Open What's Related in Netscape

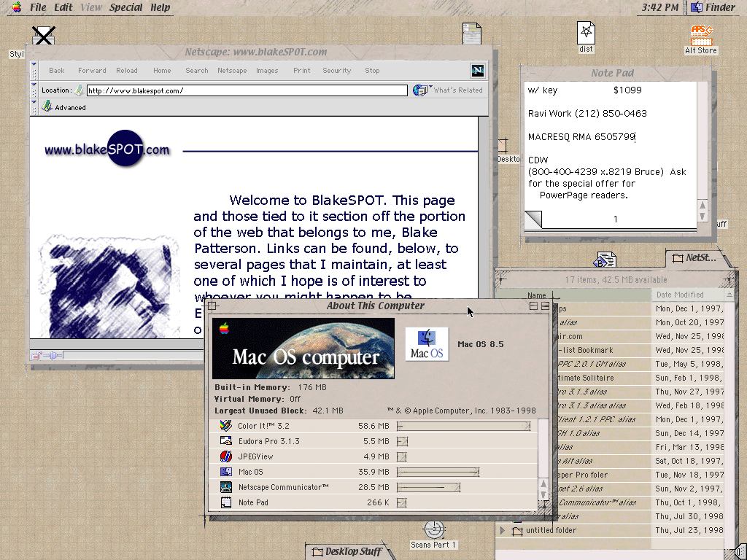coord(448,90)
